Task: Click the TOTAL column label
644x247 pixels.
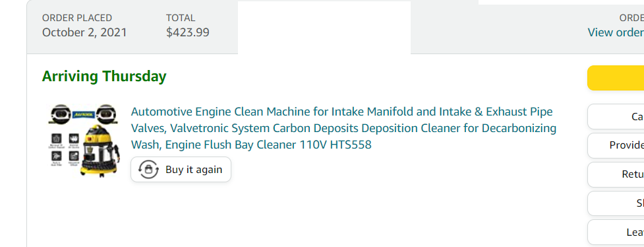Action: point(181,18)
